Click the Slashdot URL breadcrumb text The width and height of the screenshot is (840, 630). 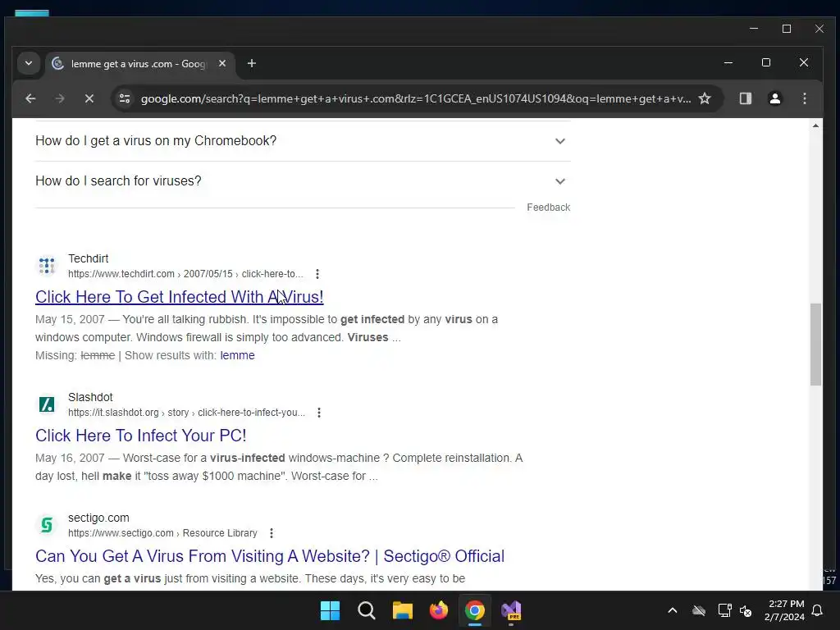pos(186,413)
